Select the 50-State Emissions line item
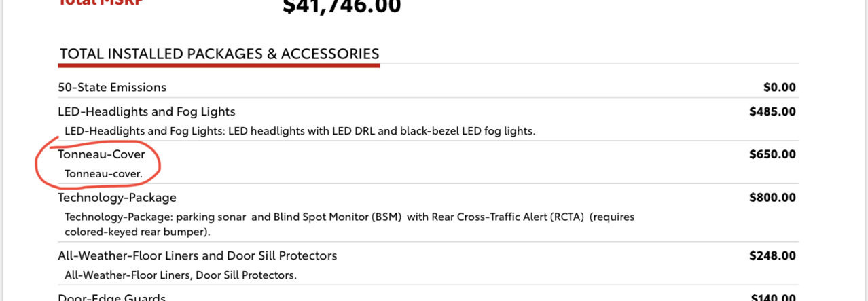Screen dimensions: 868x301 point(112,87)
